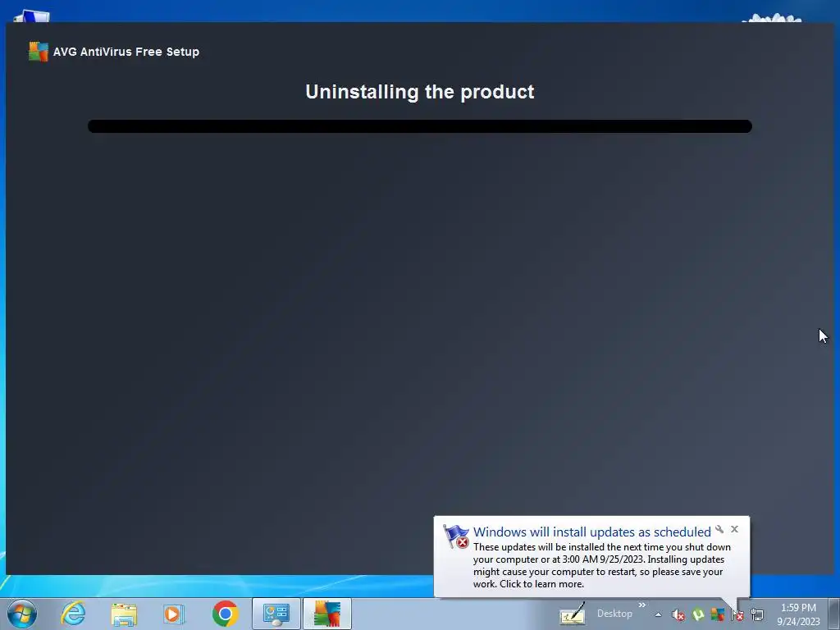Launch Internet Explorer from taskbar
This screenshot has height=630, width=840.
pyautogui.click(x=73, y=614)
